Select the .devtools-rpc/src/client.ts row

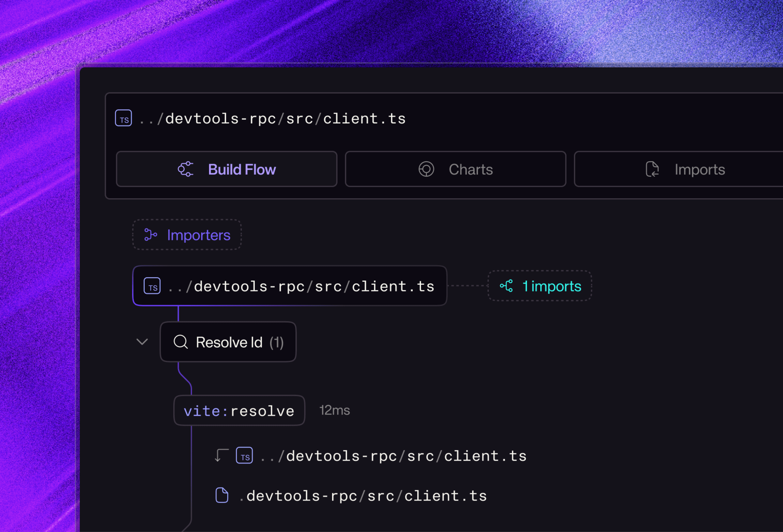(351, 495)
